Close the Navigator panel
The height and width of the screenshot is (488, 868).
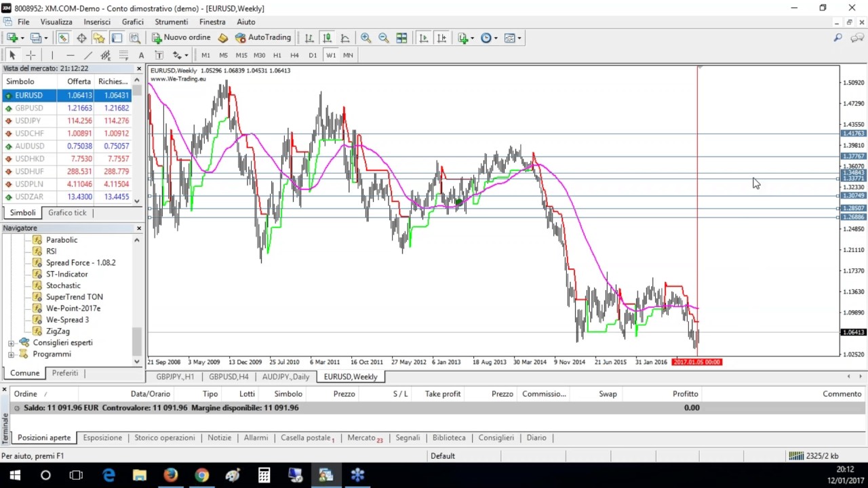pos(139,228)
